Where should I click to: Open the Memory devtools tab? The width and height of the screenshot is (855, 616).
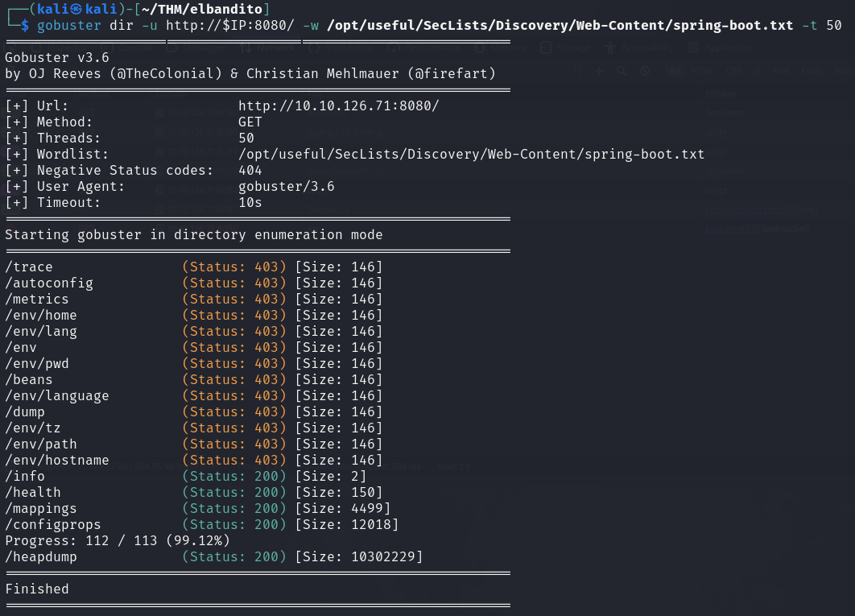click(508, 48)
